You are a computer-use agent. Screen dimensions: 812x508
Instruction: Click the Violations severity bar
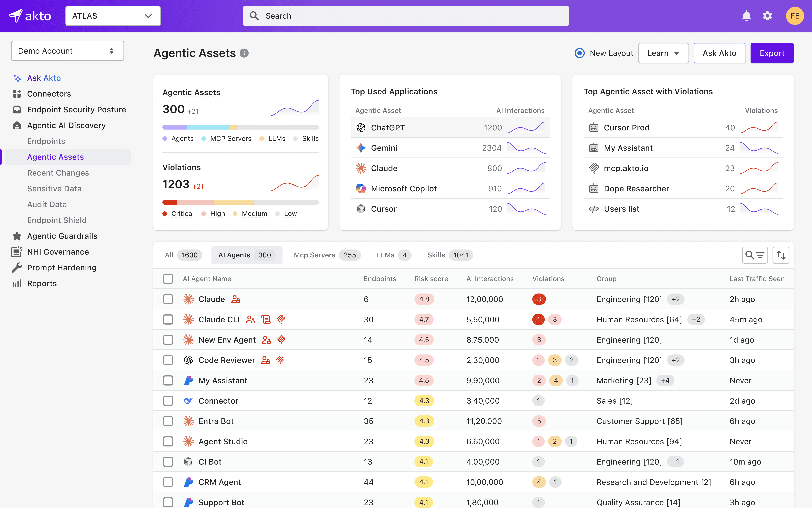pos(241,202)
